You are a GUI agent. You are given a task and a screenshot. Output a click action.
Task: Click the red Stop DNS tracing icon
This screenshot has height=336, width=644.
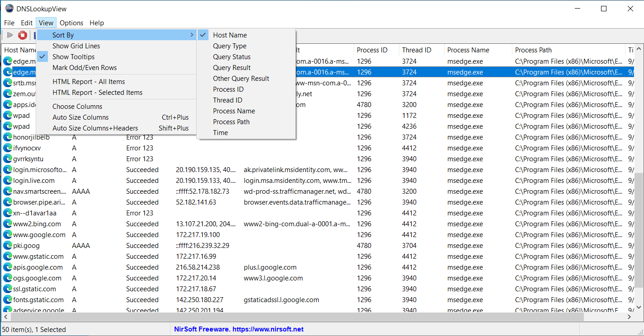pos(23,35)
